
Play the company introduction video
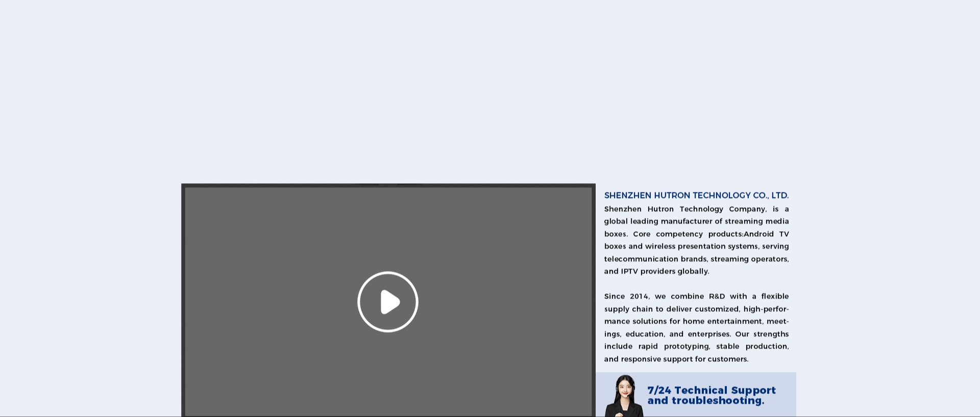click(x=388, y=302)
